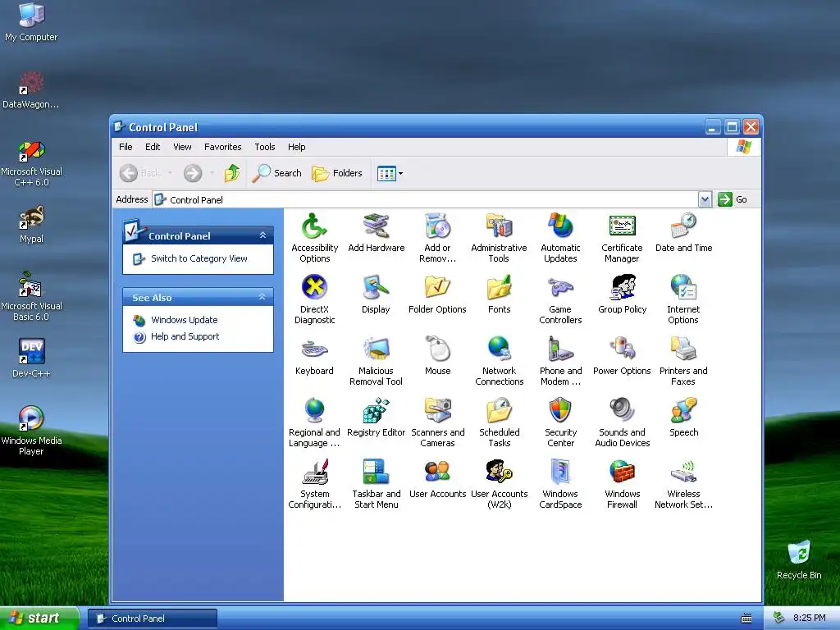
Task: Click the Address bar field
Action: point(426,199)
